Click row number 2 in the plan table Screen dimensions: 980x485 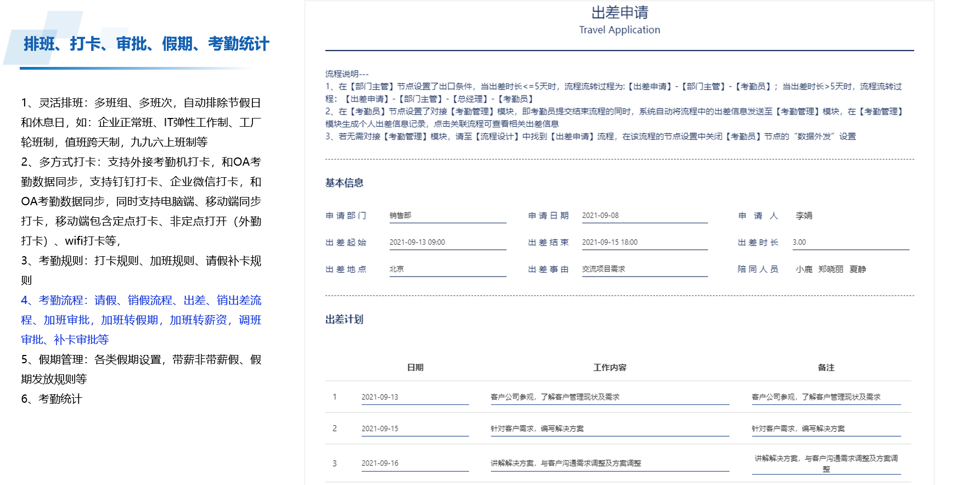click(x=335, y=429)
